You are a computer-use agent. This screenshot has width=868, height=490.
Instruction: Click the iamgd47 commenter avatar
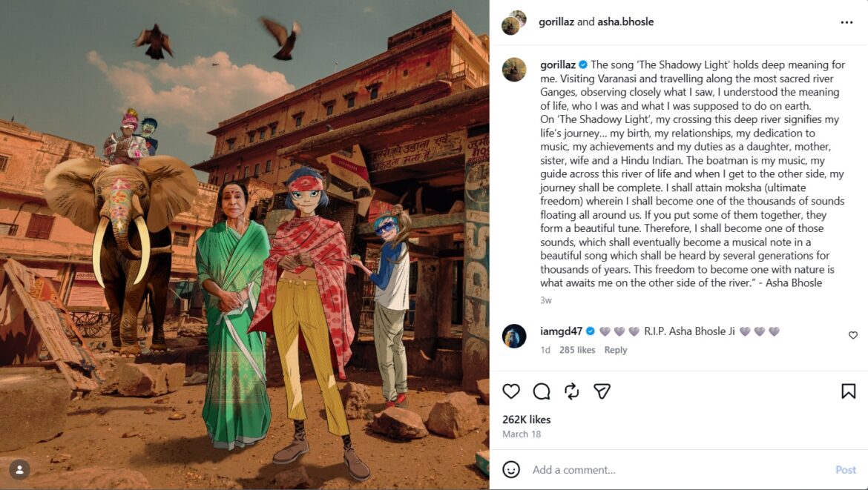(x=513, y=337)
